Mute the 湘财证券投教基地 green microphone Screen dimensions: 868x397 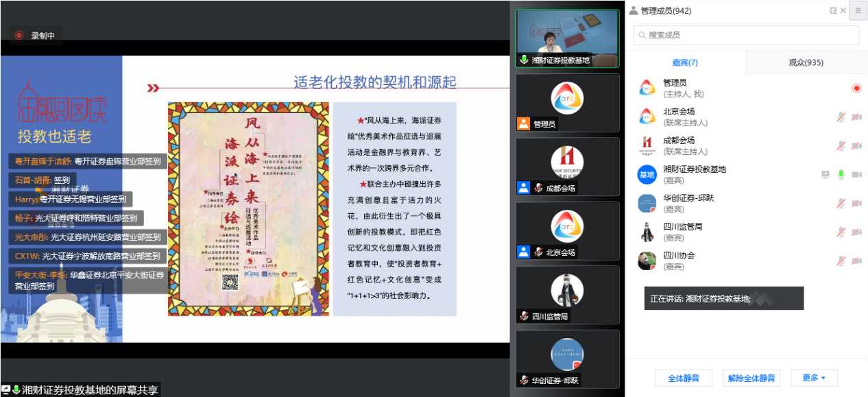pos(841,175)
